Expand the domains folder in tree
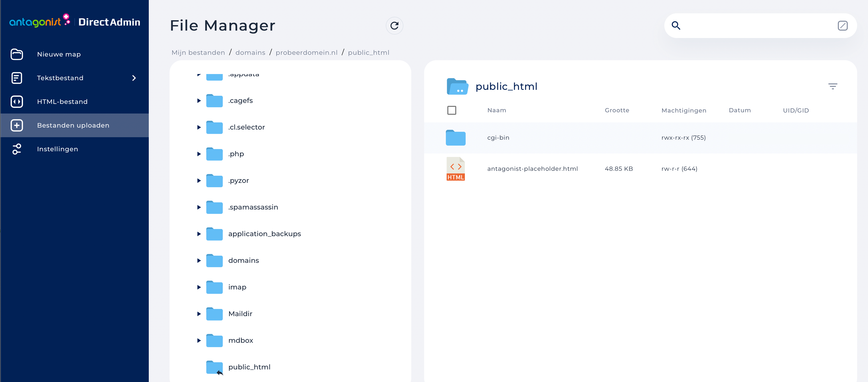The image size is (868, 382). click(x=199, y=261)
